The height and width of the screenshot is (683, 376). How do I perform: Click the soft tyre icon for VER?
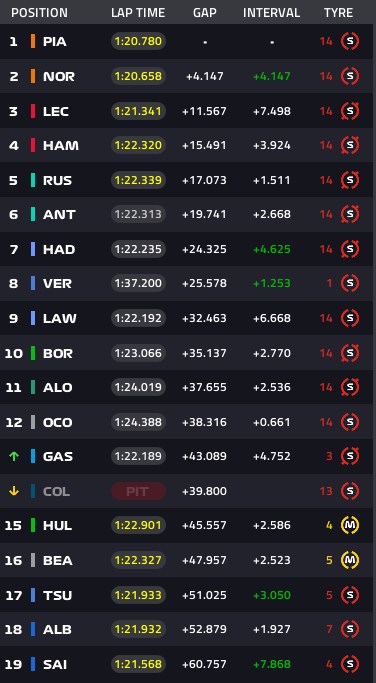click(x=350, y=284)
